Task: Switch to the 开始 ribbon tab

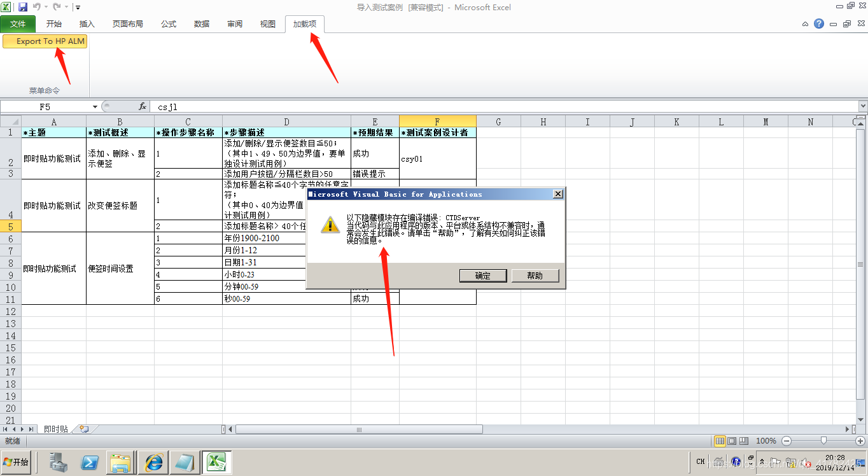Action: click(54, 24)
